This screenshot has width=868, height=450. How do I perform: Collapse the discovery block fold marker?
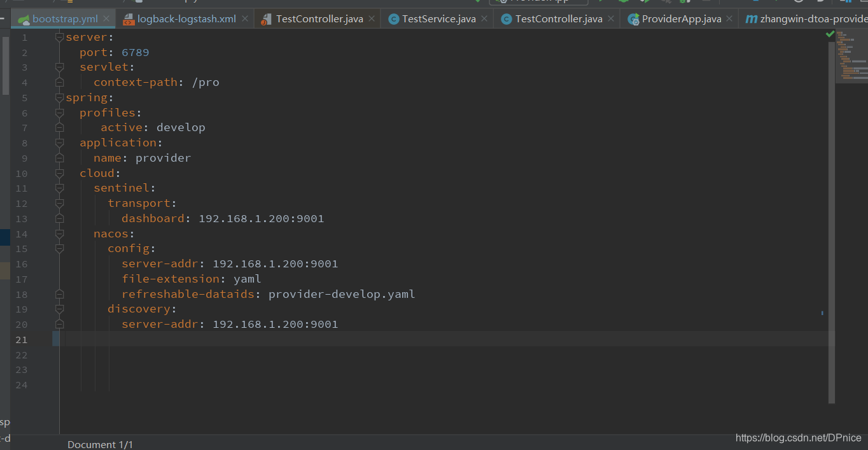59,309
